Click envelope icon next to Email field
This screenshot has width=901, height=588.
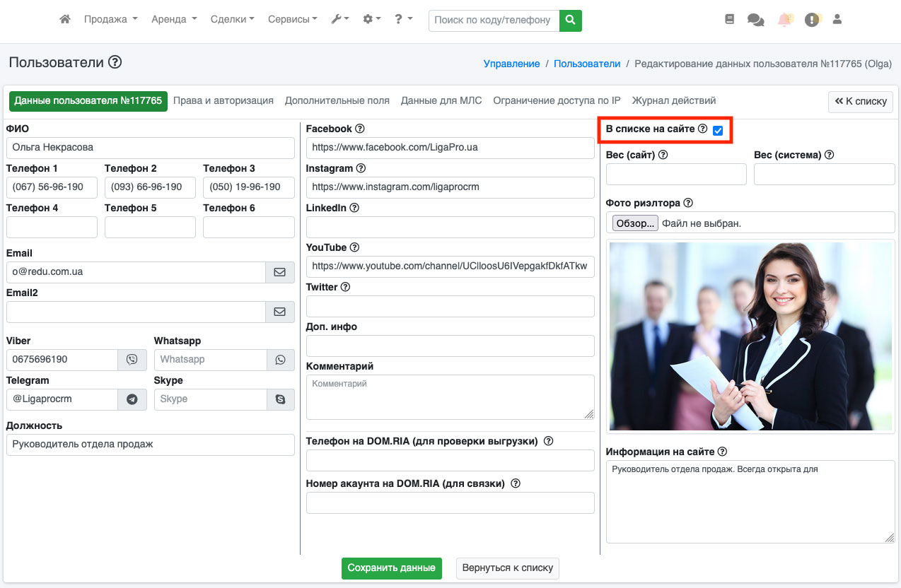click(x=280, y=272)
